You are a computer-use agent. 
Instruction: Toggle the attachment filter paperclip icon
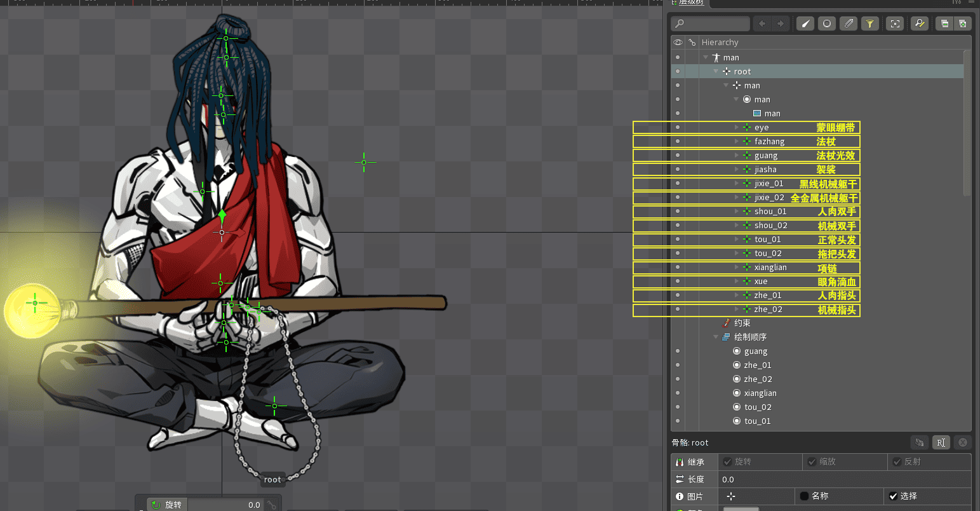[x=849, y=24]
